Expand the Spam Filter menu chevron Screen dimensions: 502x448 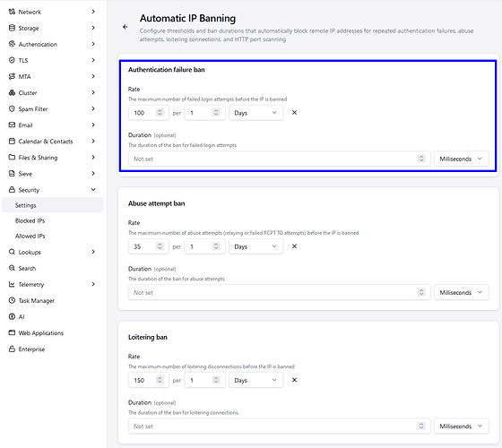coord(93,108)
